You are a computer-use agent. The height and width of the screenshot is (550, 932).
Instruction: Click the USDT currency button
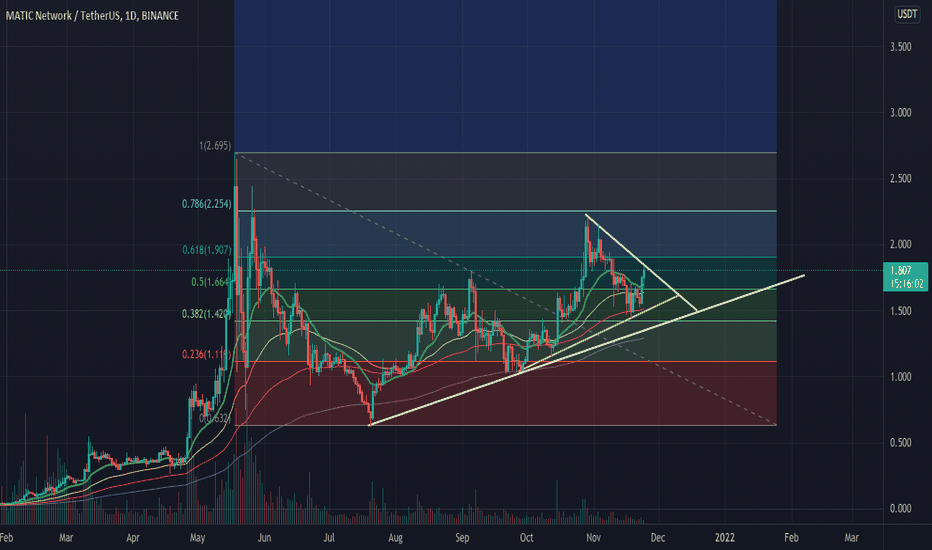907,14
